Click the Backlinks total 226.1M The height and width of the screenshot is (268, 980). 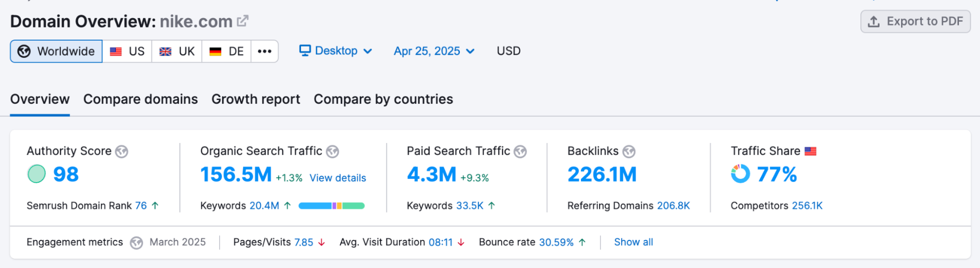(x=602, y=174)
